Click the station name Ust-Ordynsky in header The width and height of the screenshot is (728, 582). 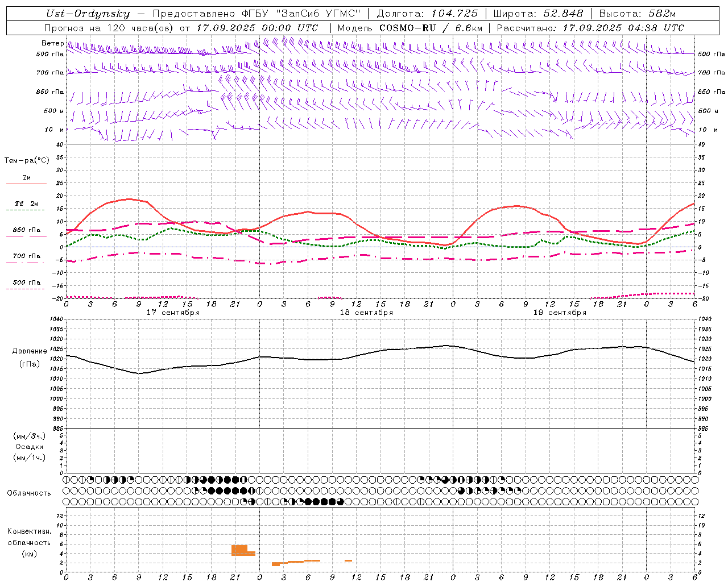coord(88,14)
